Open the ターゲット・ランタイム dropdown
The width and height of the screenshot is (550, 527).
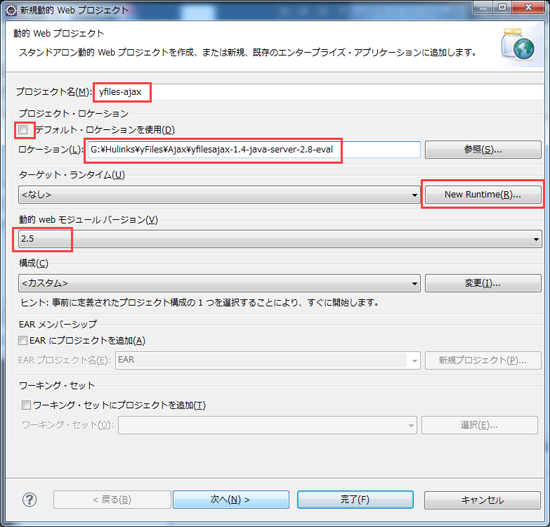pyautogui.click(x=219, y=194)
